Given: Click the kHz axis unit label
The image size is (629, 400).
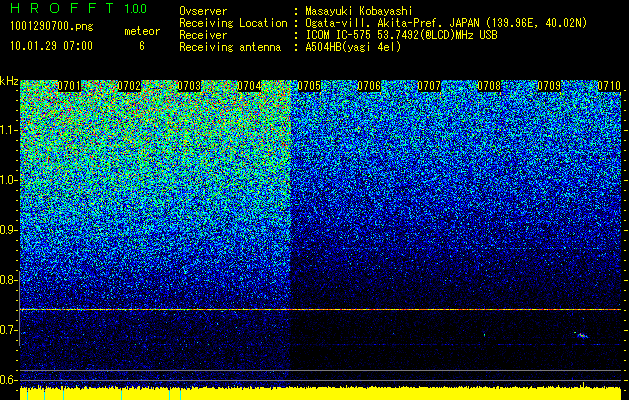Looking at the screenshot, I should tap(9, 81).
